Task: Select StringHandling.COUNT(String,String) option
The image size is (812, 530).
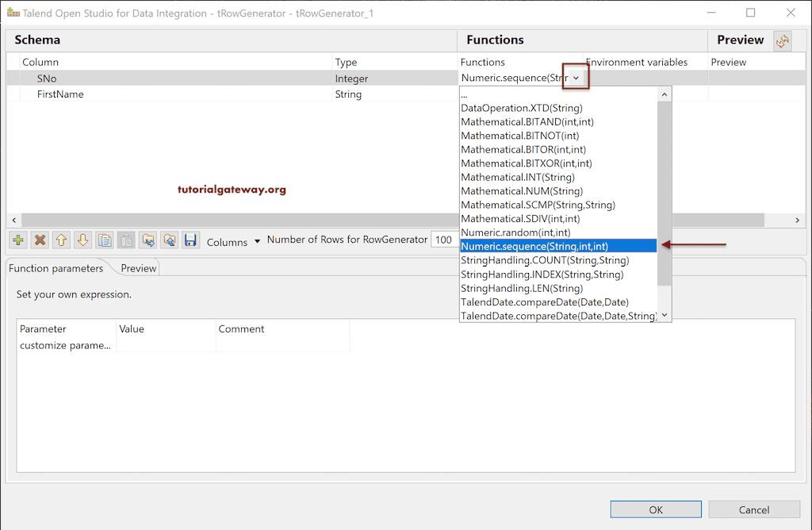Action: (558, 260)
